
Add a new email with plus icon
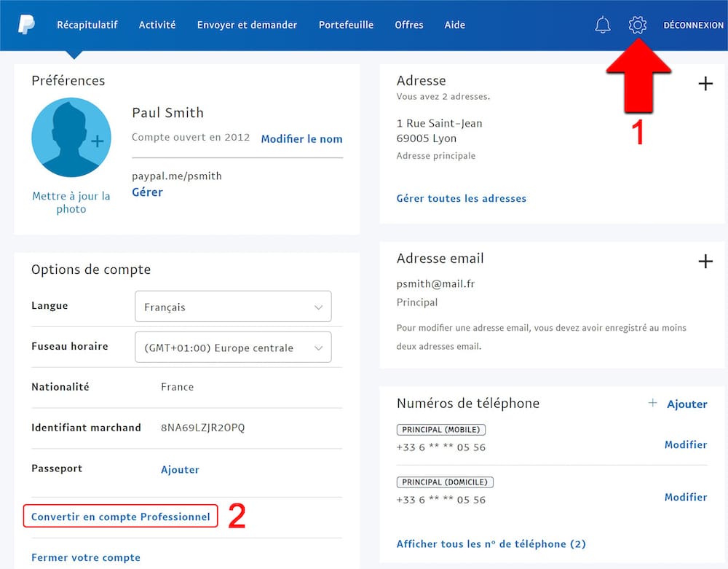pos(705,262)
